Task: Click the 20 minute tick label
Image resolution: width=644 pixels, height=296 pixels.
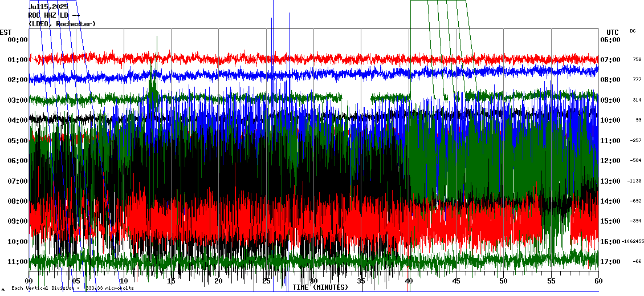Action: tap(218, 281)
